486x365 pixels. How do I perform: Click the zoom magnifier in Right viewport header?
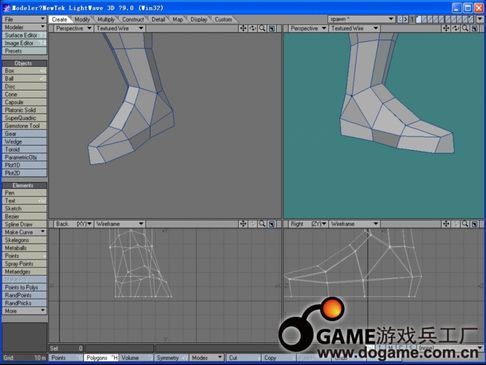(x=465, y=224)
